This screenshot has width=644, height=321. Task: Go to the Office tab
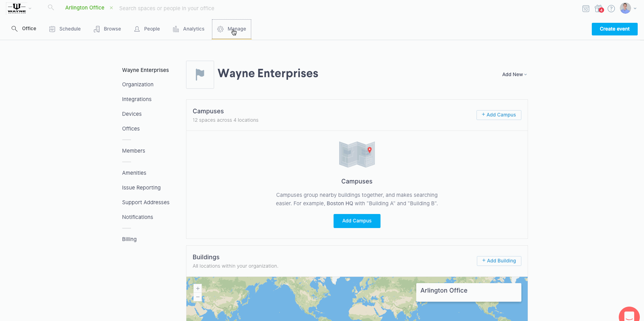(x=24, y=29)
